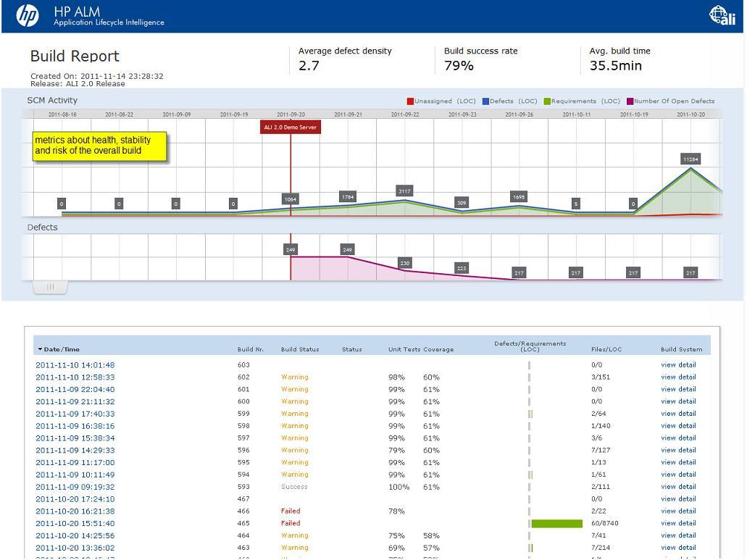
Task: Select the ALI 2.0 Demo Server marker
Action: click(290, 128)
